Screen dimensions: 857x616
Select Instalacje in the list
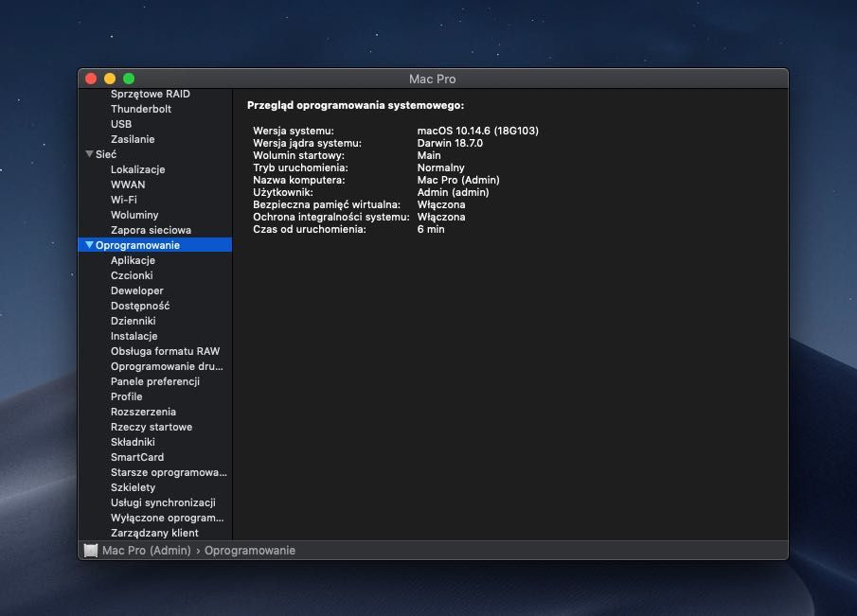(134, 336)
